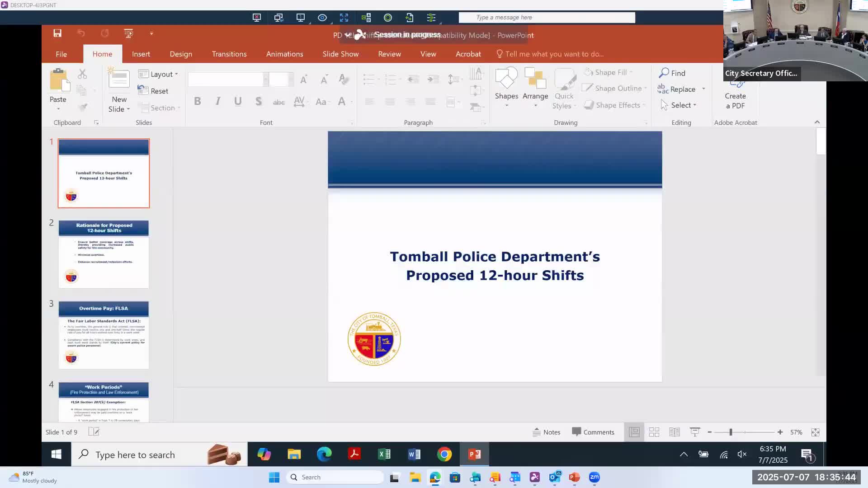This screenshot has width=868, height=488.
Task: Open the Section dropdown
Action: coord(159,108)
